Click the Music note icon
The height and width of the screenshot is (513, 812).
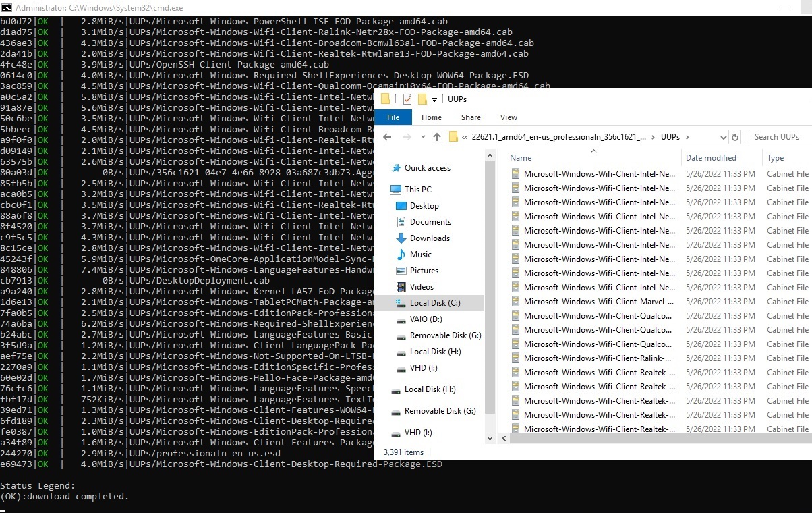[x=401, y=254]
